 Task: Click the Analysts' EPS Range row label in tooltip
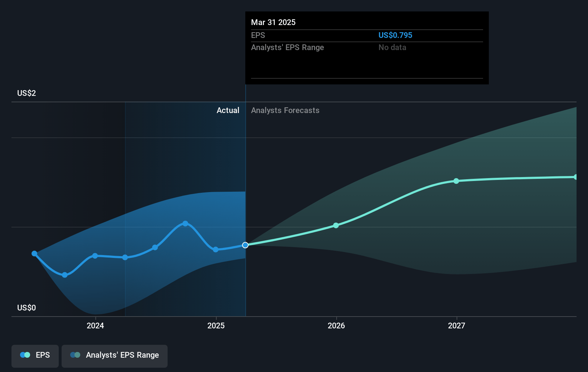[x=287, y=47]
